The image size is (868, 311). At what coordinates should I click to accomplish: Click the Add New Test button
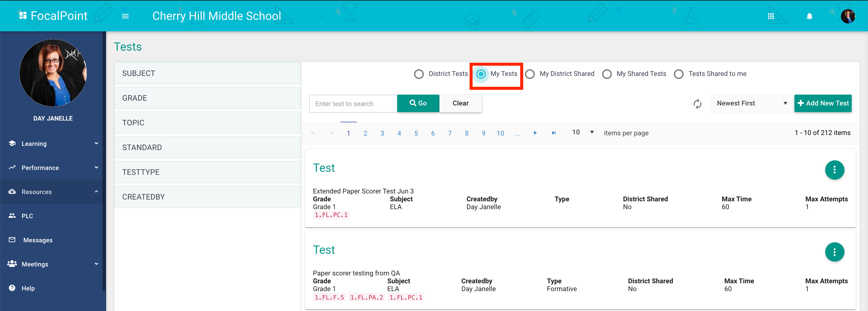click(822, 103)
